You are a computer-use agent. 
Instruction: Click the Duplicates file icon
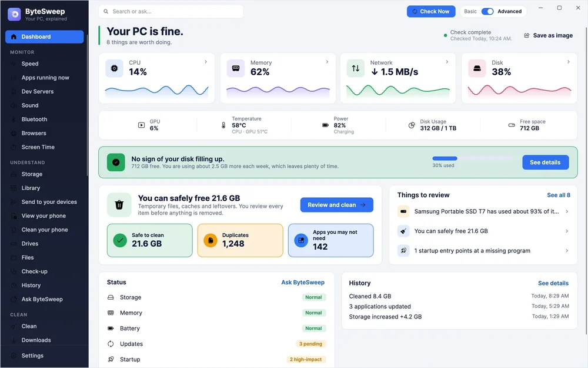click(211, 240)
